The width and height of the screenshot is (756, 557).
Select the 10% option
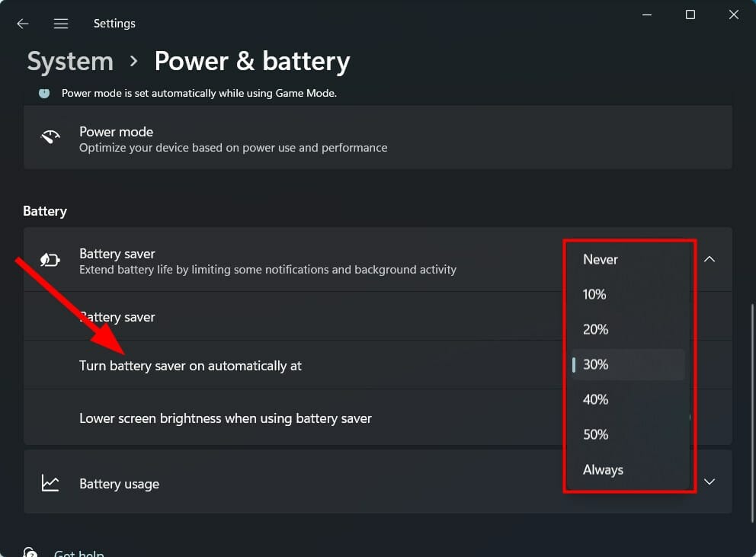tap(594, 294)
